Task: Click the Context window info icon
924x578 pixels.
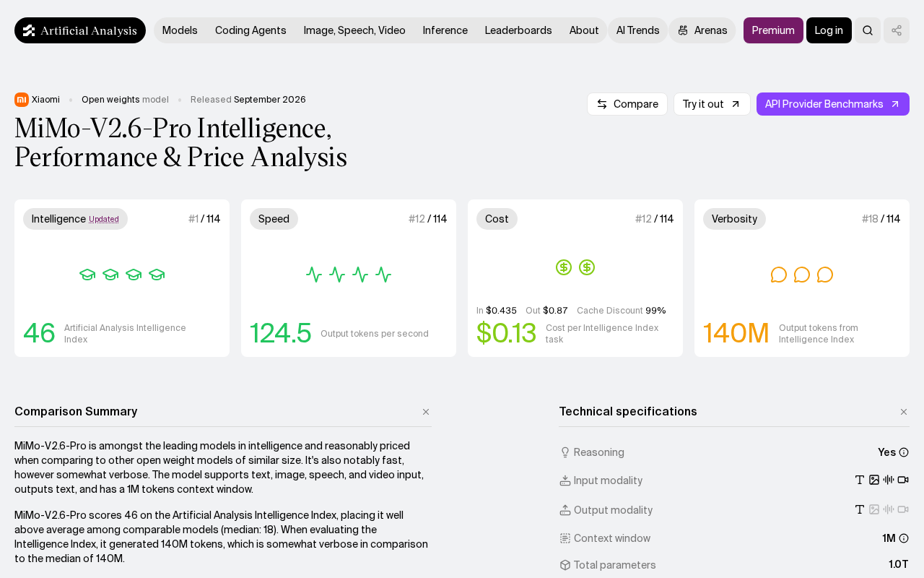Action: point(904,538)
